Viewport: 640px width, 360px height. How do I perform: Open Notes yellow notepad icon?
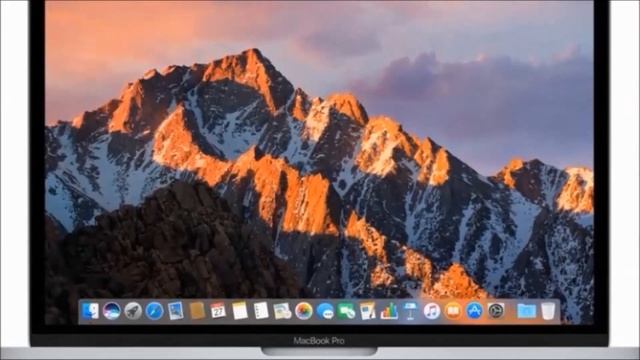pyautogui.click(x=240, y=311)
